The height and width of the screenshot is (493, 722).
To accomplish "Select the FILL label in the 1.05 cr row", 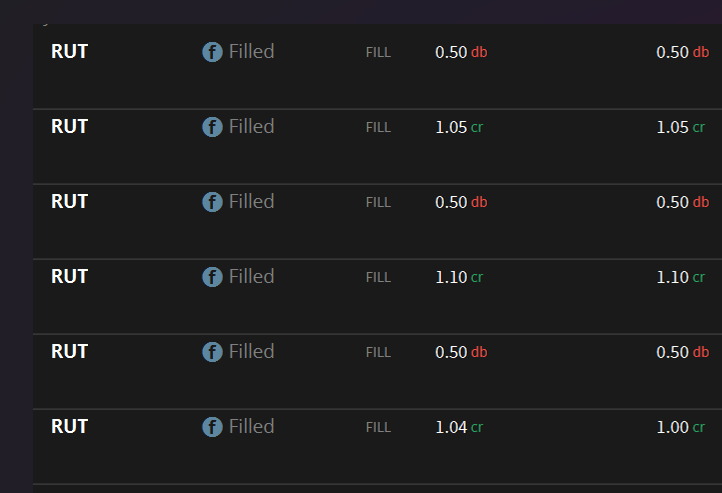I will pyautogui.click(x=378, y=128).
